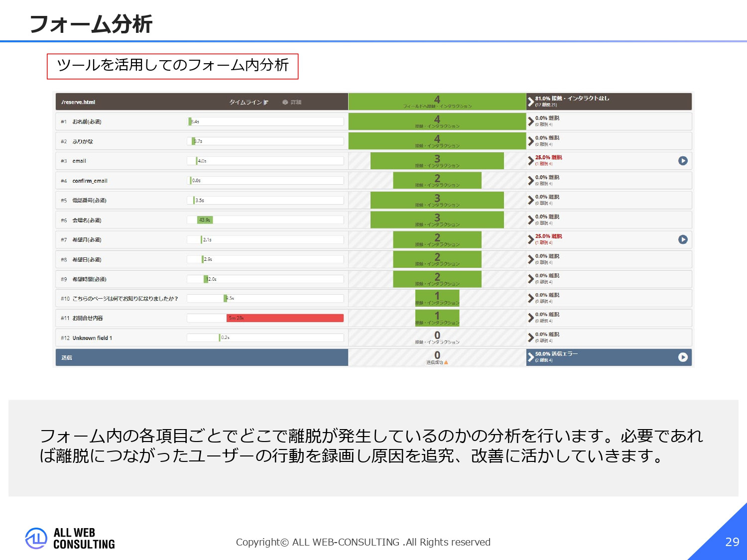Click the F flag icon beside タイムライン
Screen dimensions: 747x560
266,102
